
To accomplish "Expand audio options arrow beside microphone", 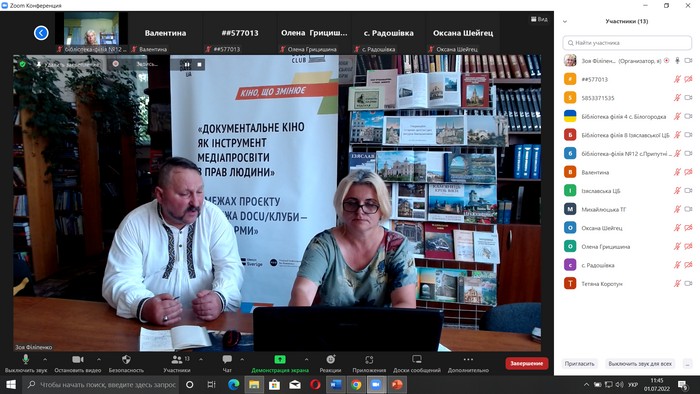I will click(x=45, y=359).
